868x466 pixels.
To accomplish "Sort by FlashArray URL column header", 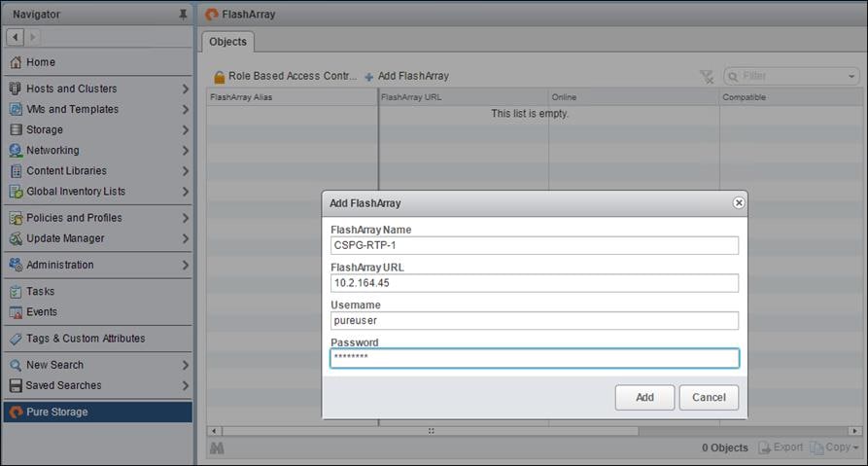I will click(x=464, y=97).
